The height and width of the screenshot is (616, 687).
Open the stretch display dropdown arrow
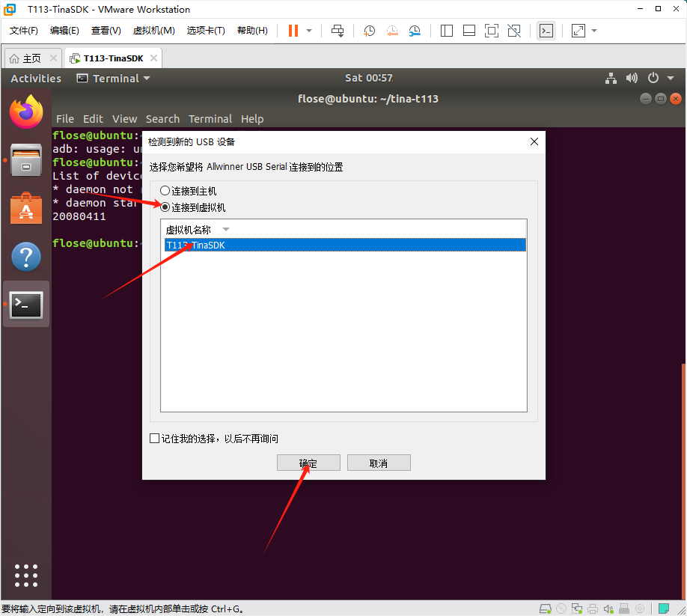coord(594,31)
